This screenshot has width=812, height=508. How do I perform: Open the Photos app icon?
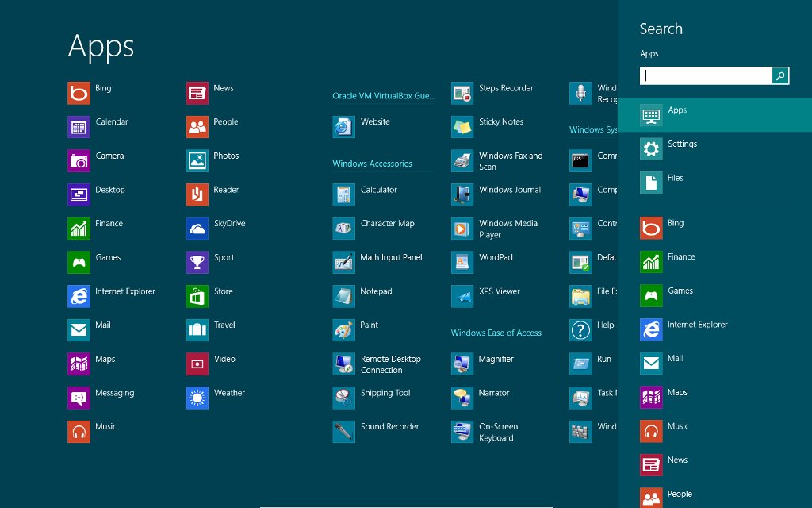[197, 160]
